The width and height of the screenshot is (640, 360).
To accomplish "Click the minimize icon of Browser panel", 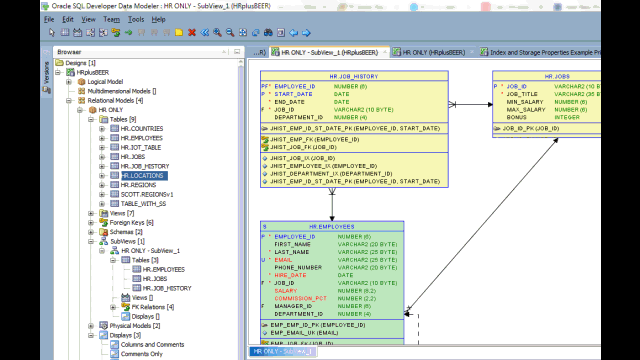I will pyautogui.click(x=237, y=52).
